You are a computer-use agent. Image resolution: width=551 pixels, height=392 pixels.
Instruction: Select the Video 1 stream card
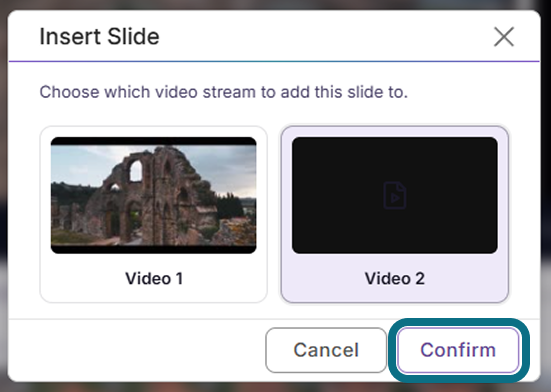pyautogui.click(x=154, y=214)
